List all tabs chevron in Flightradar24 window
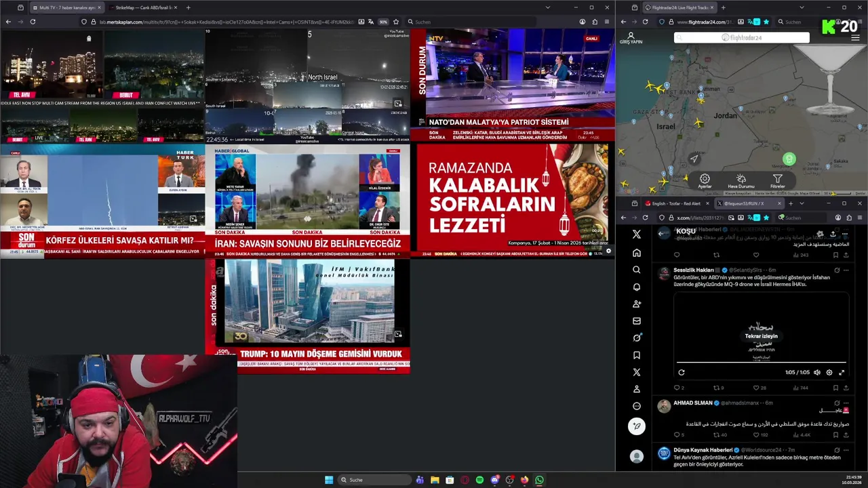Screen dimensions: 868x488 (802, 7)
